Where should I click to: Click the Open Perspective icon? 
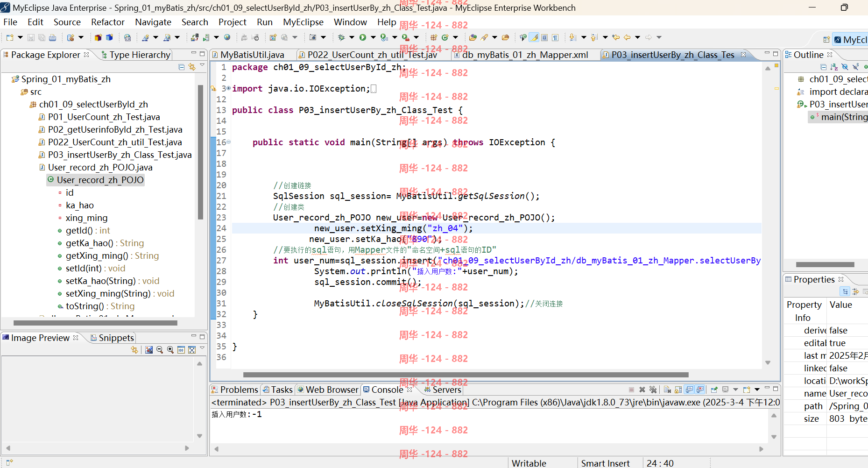[x=826, y=40]
